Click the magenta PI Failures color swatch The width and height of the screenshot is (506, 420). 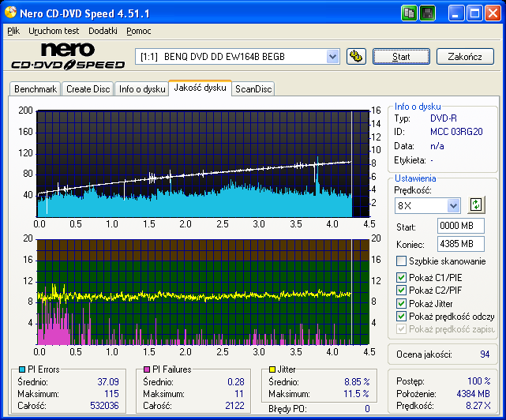(147, 369)
